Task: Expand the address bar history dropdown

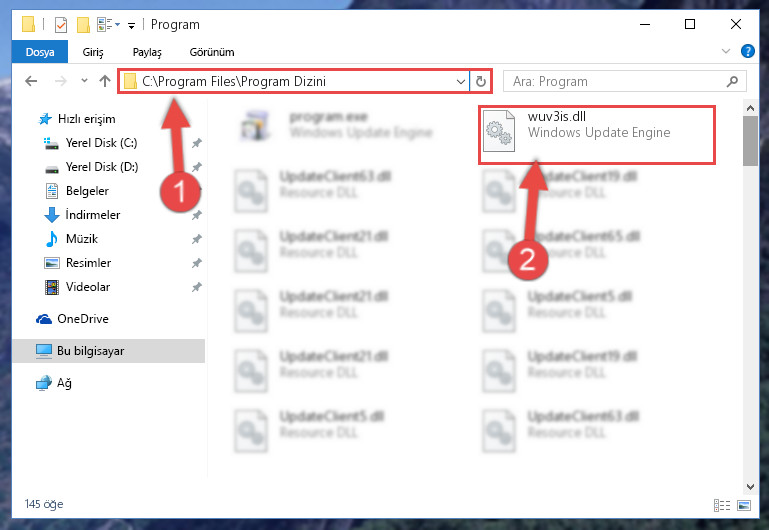Action: point(461,81)
